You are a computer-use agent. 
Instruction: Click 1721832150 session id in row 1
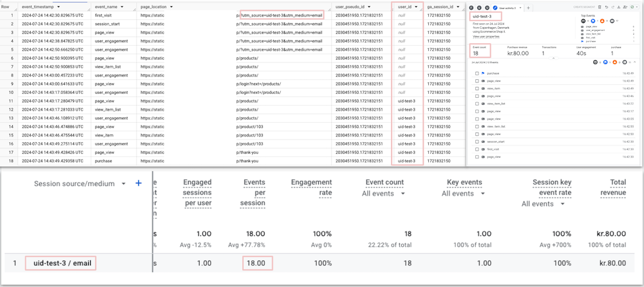(x=439, y=15)
